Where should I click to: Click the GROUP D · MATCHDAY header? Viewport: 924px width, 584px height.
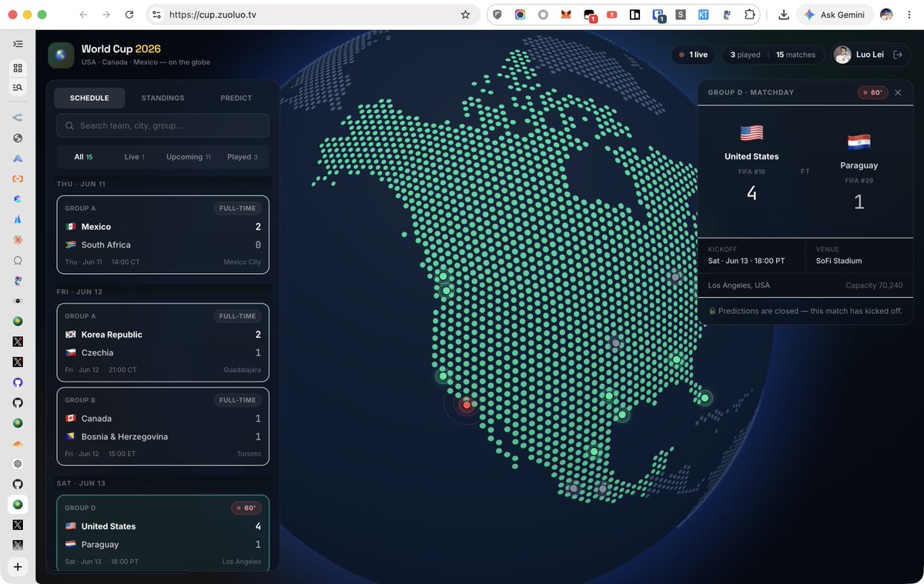[751, 92]
